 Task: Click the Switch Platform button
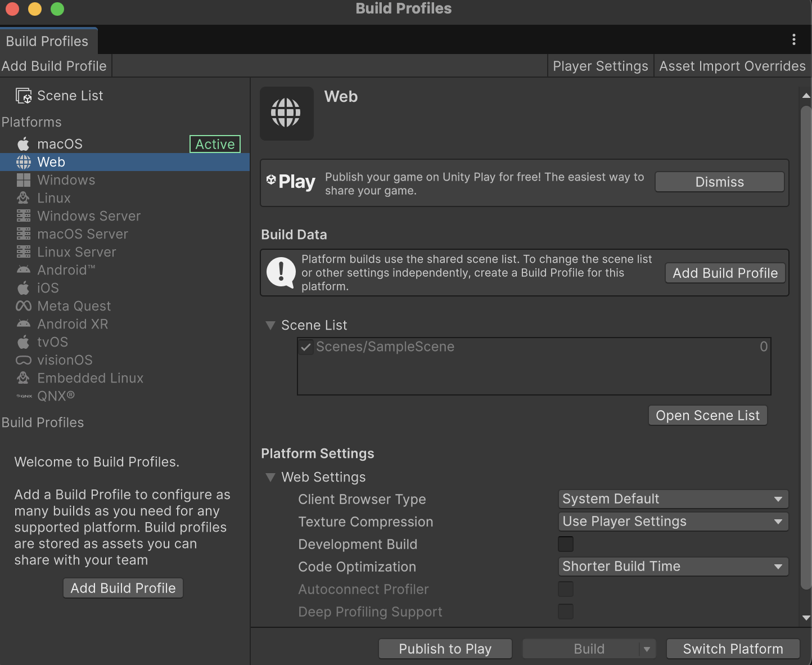click(x=732, y=649)
